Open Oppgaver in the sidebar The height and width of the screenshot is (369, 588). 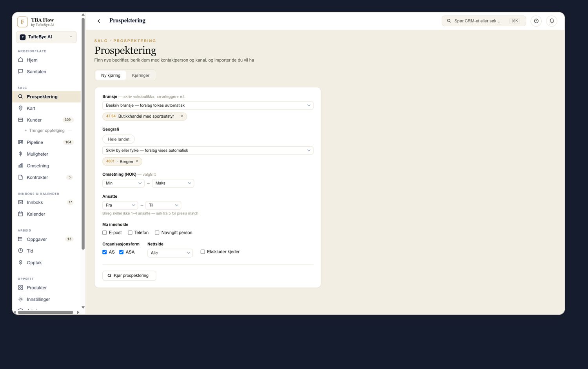tap(47, 239)
